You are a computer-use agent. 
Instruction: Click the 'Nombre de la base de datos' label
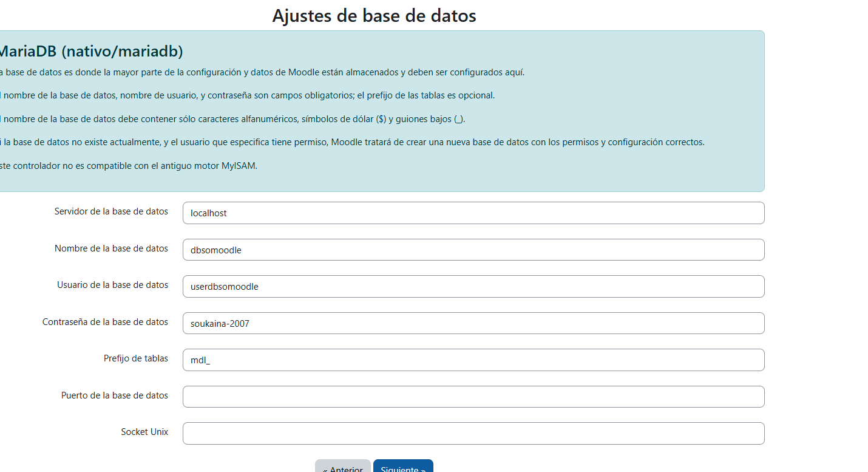(x=111, y=248)
